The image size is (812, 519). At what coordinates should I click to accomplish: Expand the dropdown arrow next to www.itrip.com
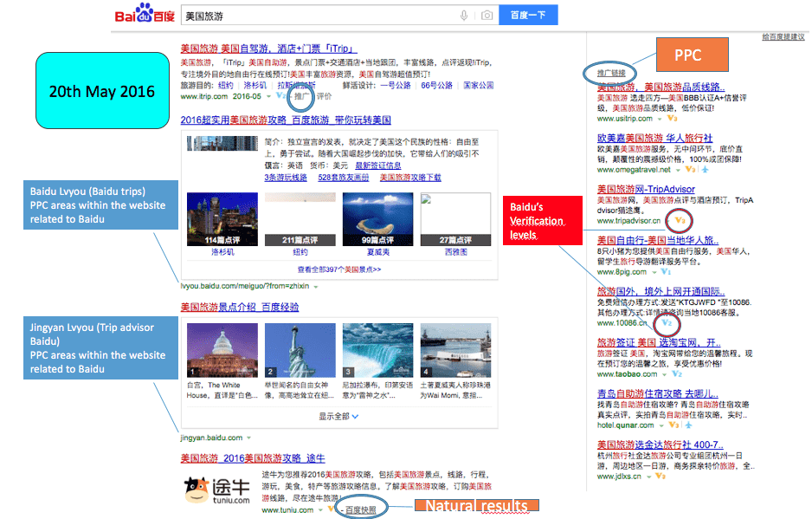pos(270,98)
